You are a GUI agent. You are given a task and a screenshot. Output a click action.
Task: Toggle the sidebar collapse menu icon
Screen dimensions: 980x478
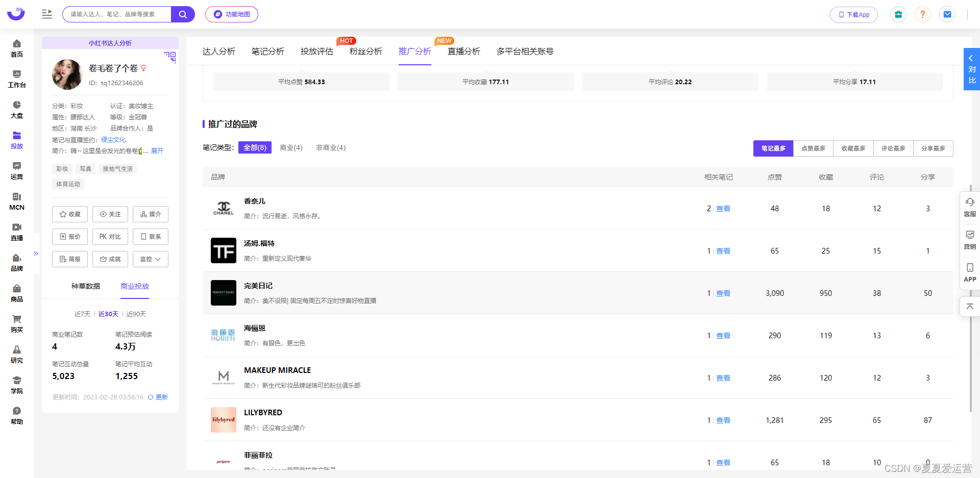[x=47, y=14]
